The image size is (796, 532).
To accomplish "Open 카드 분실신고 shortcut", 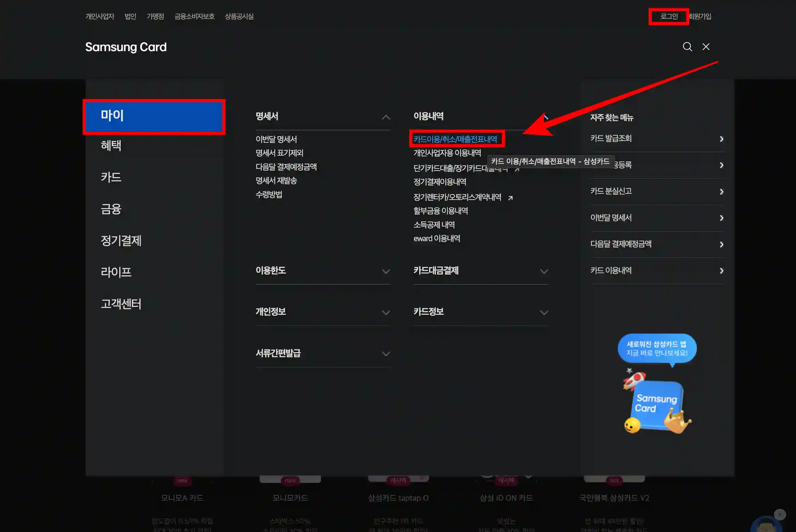I will point(611,191).
